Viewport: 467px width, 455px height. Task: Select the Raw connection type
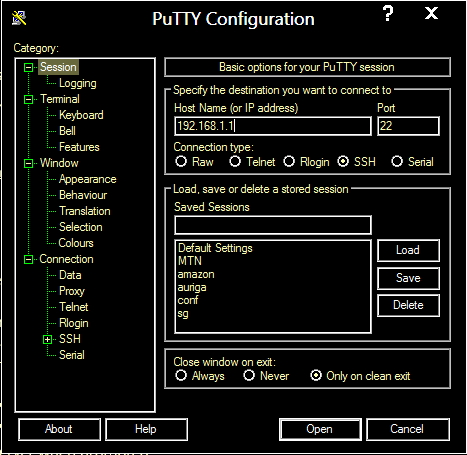click(x=181, y=162)
